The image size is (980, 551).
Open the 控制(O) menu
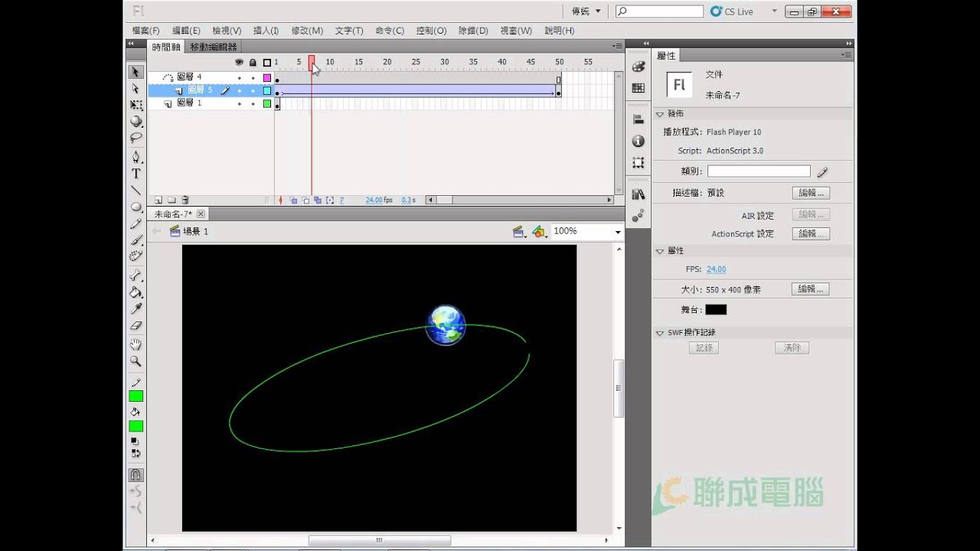pos(431,31)
